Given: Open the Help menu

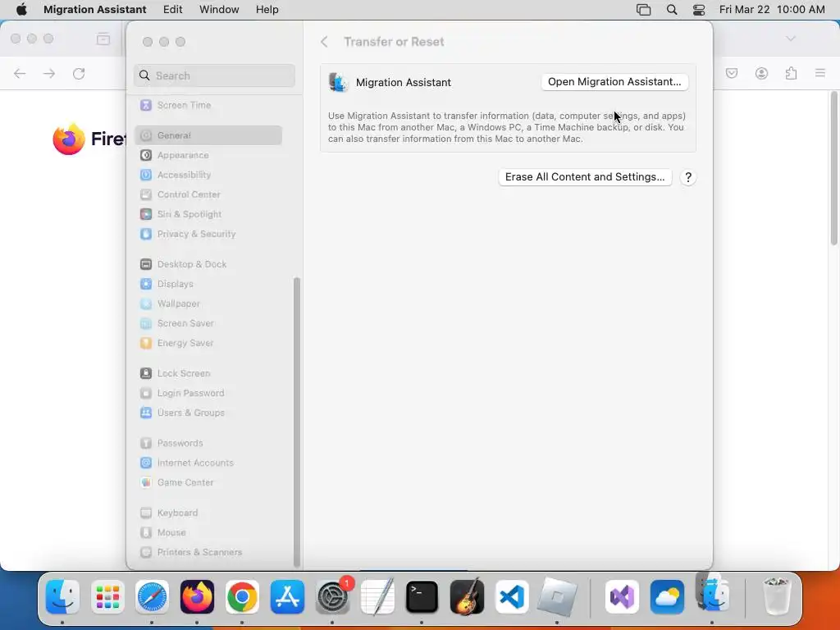Looking at the screenshot, I should (x=267, y=10).
